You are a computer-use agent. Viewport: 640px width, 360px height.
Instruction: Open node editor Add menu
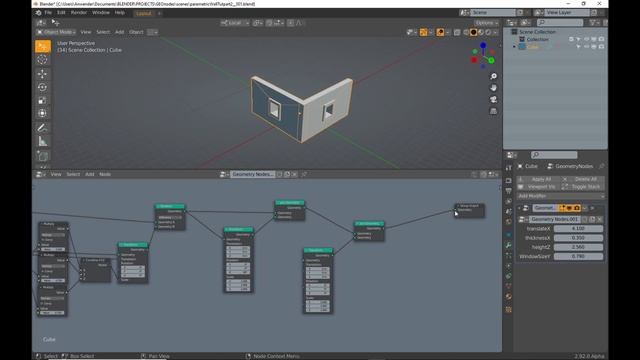[x=89, y=174]
